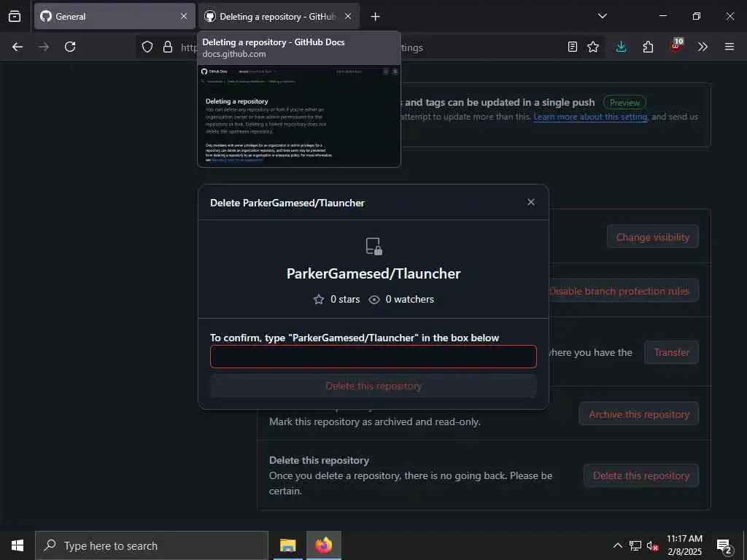Click the tab preview thumbnail for GitHub Docs

click(x=299, y=116)
